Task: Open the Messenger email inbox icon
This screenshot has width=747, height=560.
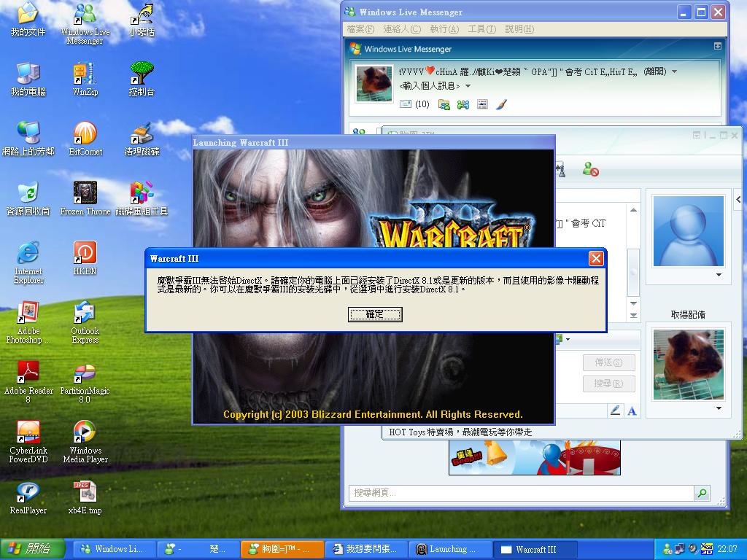Action: click(406, 104)
